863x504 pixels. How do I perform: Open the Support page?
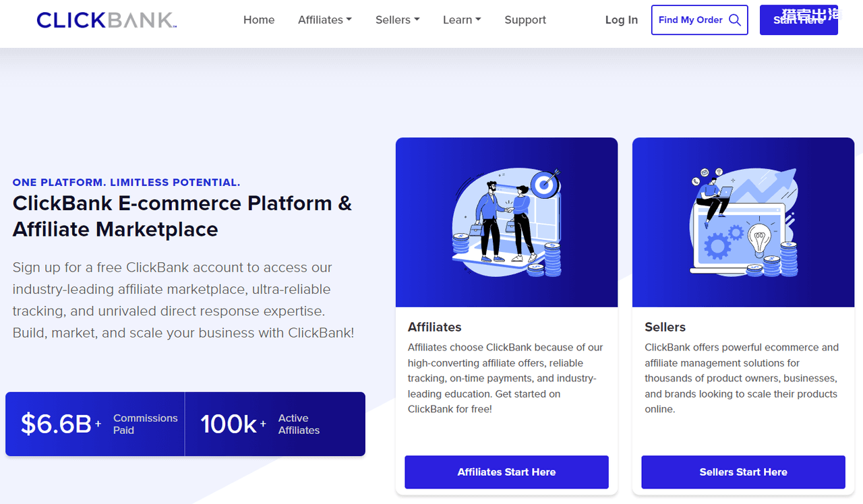pyautogui.click(x=525, y=20)
